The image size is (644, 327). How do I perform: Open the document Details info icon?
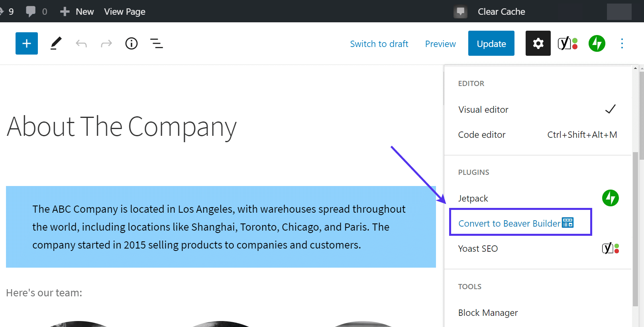[x=132, y=43]
